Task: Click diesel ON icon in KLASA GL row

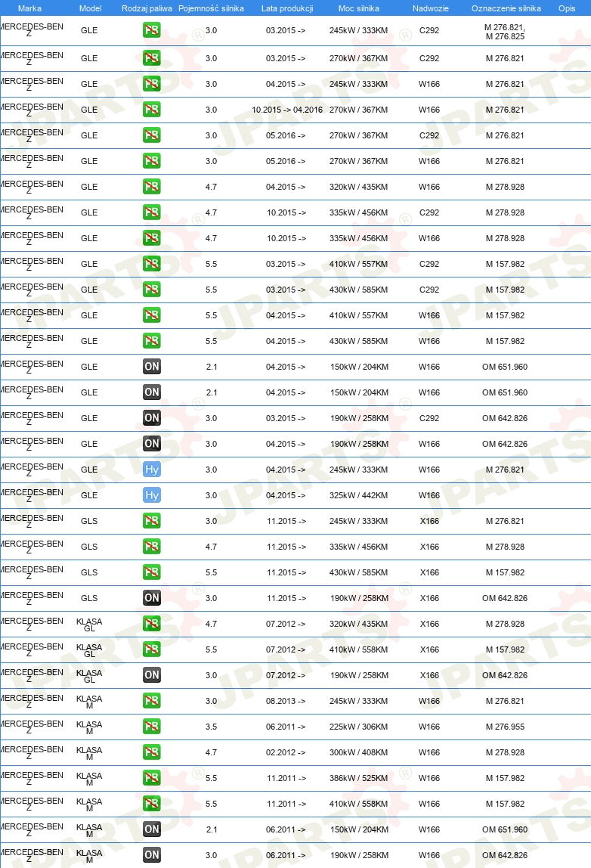Action: pos(152,675)
